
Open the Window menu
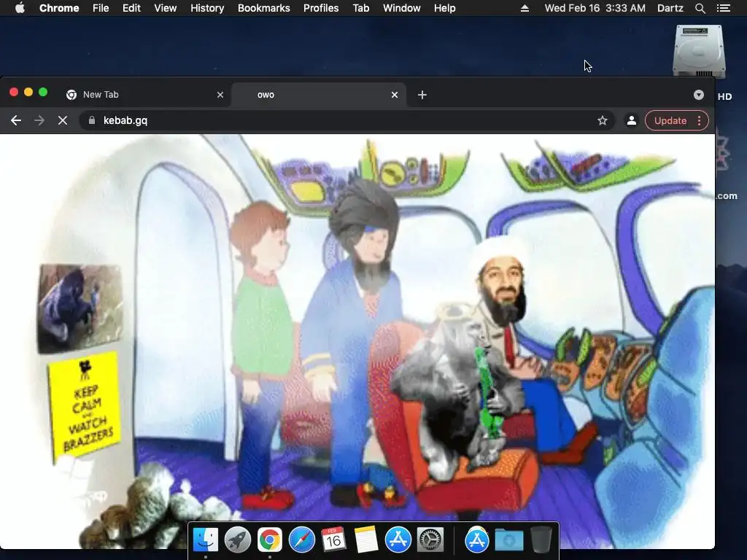[402, 8]
